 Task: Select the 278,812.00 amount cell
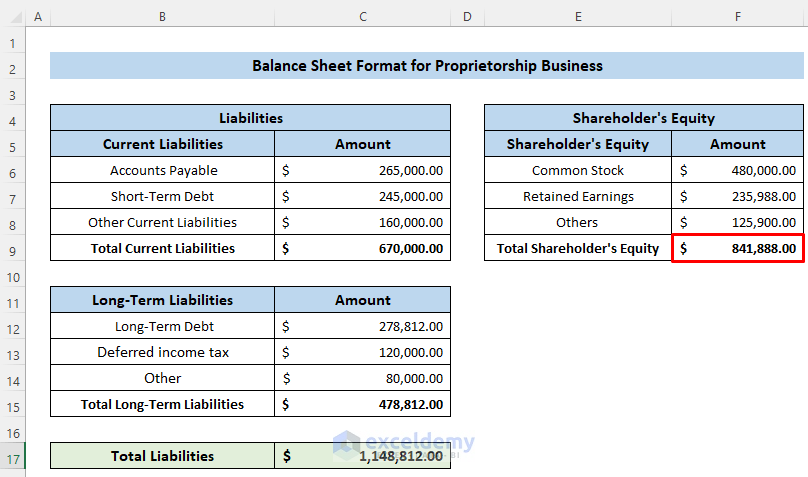(x=363, y=326)
